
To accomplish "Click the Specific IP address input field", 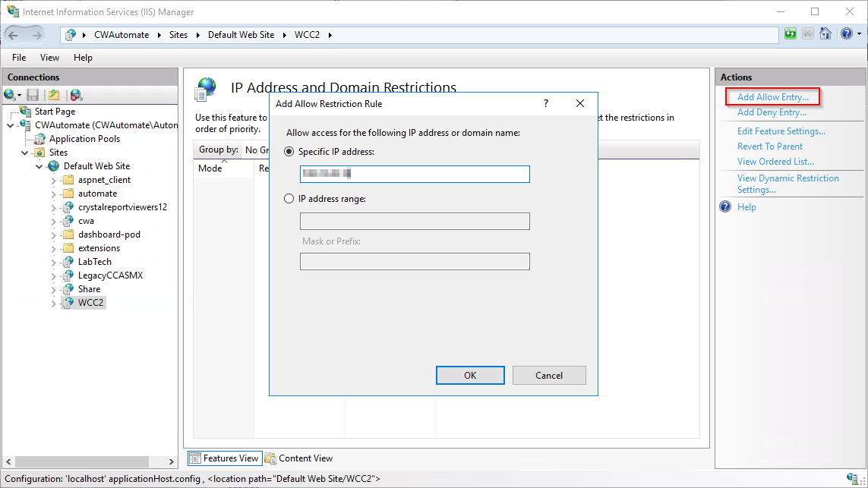I will pyautogui.click(x=415, y=175).
